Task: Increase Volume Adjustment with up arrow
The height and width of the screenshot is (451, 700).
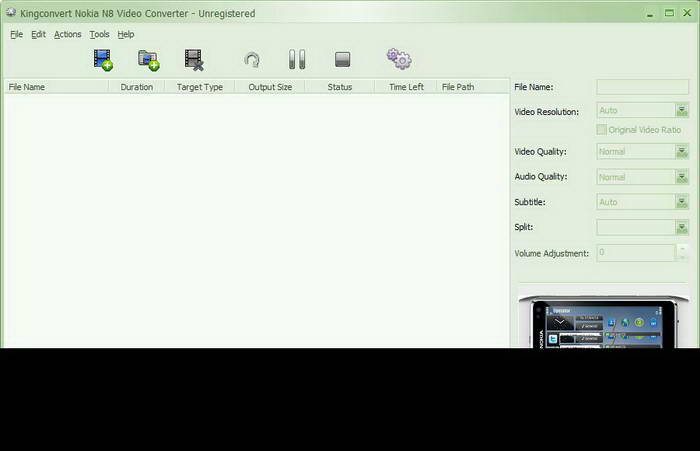Action: pyautogui.click(x=682, y=248)
